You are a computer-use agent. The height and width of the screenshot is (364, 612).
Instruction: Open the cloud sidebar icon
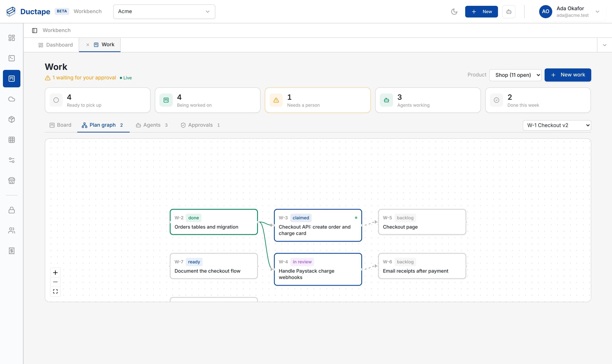coord(11,99)
